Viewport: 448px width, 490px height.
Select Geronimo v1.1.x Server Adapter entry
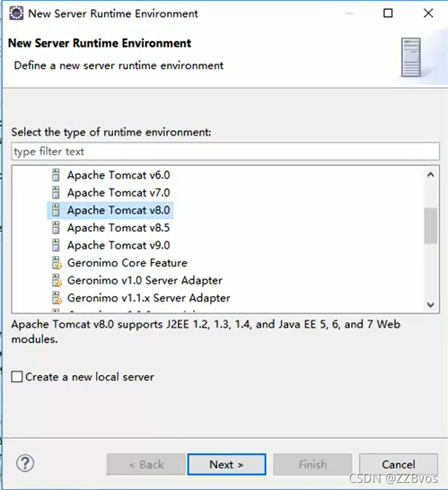pos(149,298)
